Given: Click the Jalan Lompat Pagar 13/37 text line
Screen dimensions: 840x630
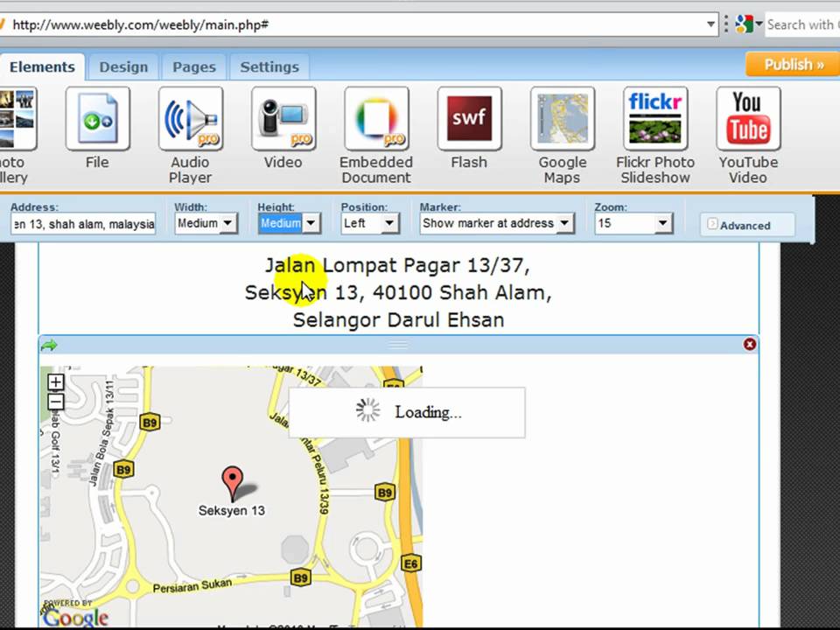Looking at the screenshot, I should [x=398, y=265].
